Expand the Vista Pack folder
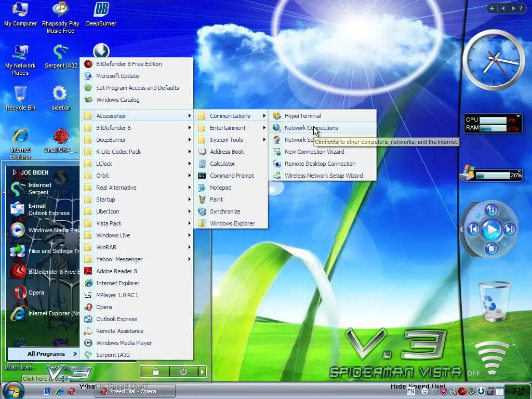 point(137,223)
